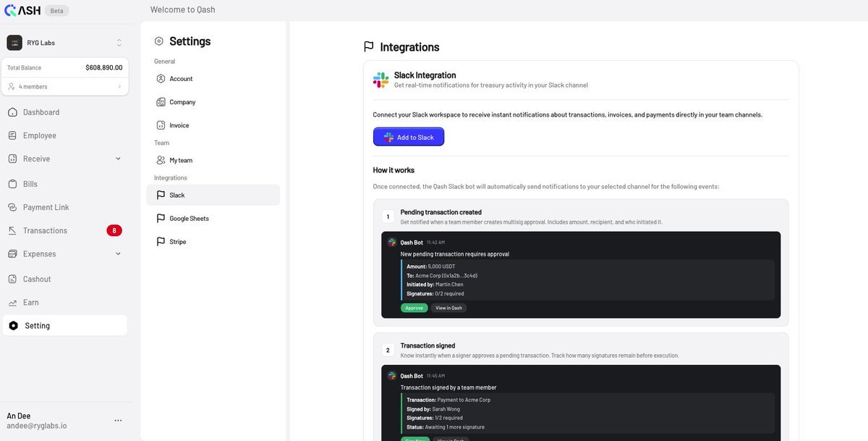Click the Qash logo
868x441 pixels.
pyautogui.click(x=22, y=10)
